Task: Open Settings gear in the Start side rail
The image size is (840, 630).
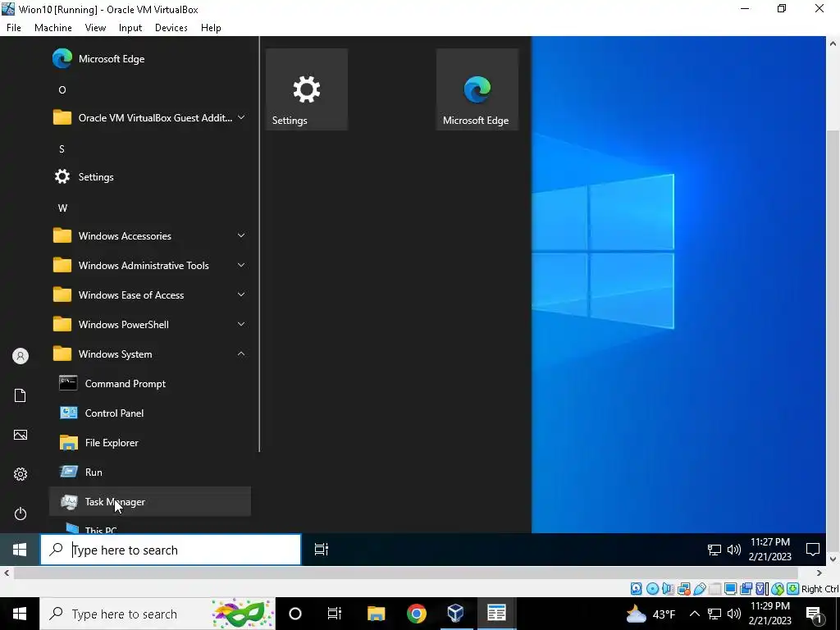Action: pyautogui.click(x=21, y=474)
